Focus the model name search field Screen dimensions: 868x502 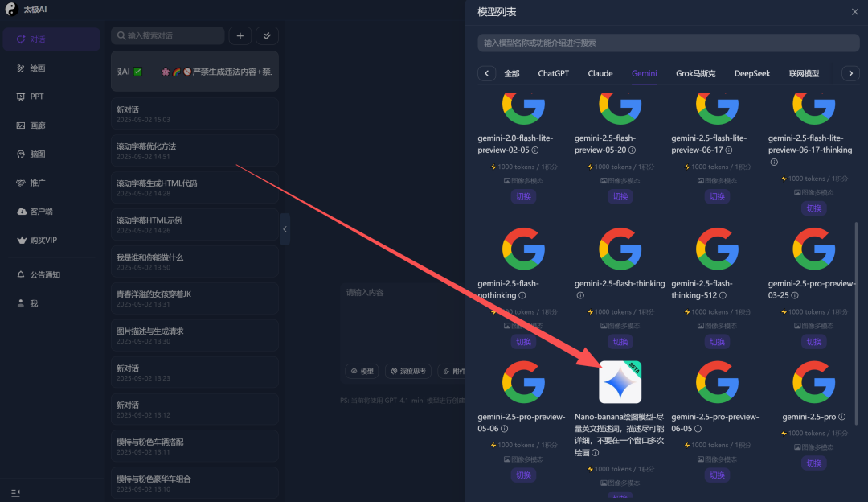tap(668, 43)
